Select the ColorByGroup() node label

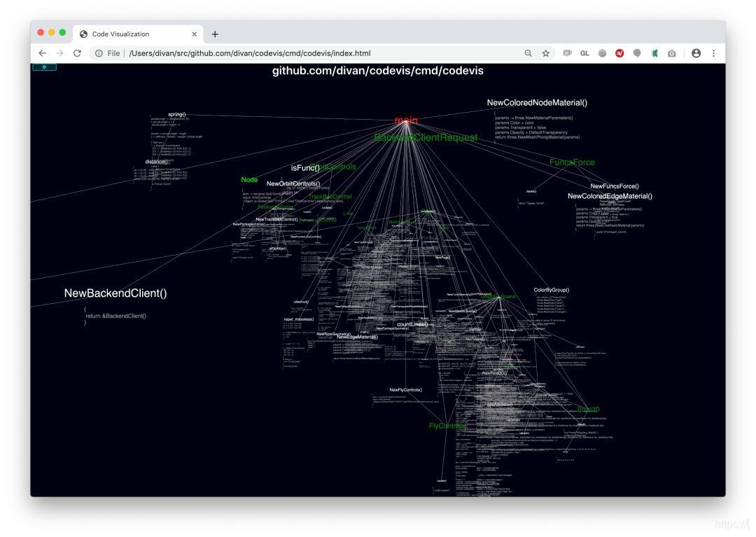pos(551,290)
